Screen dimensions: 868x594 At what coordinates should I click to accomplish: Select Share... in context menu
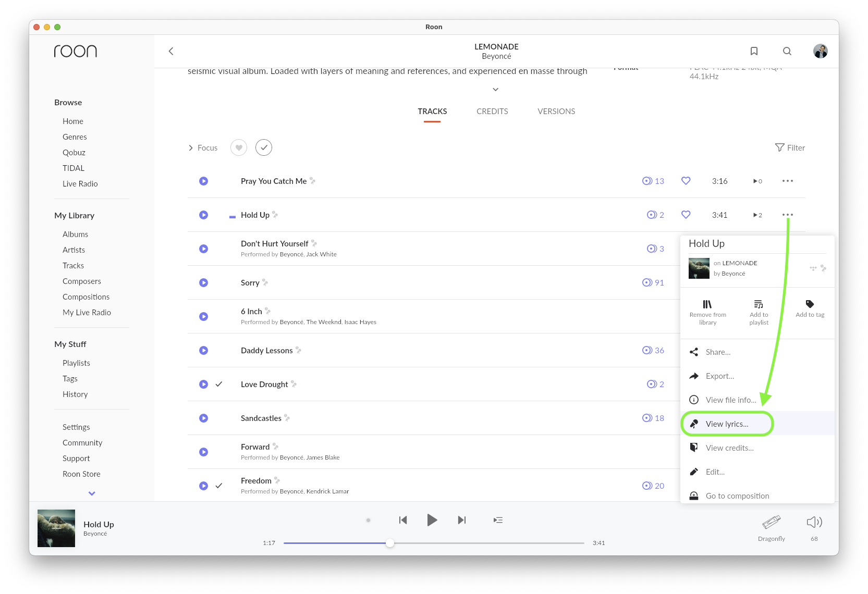(757, 352)
